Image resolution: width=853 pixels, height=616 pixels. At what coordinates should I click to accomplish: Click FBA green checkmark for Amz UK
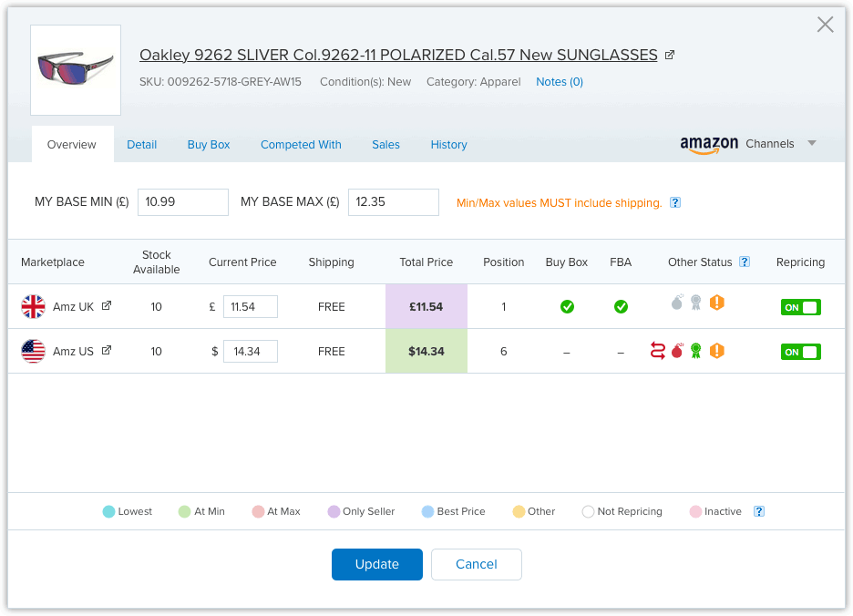(621, 307)
